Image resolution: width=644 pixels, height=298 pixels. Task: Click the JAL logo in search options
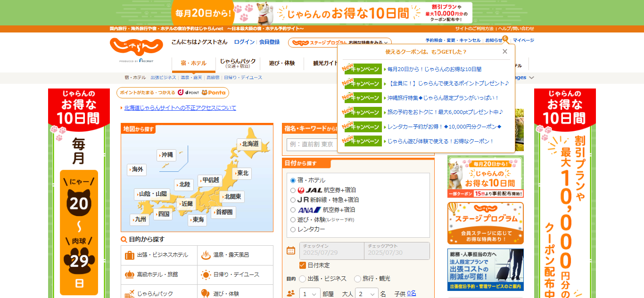click(310, 190)
